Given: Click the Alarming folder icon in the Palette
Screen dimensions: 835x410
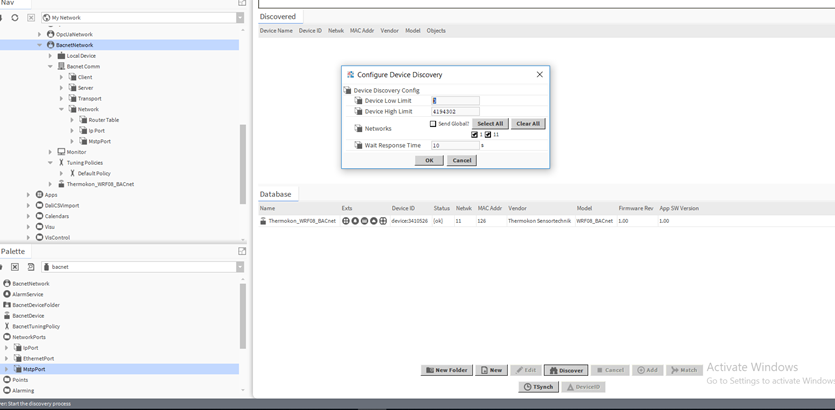Looking at the screenshot, I should pos(7,390).
